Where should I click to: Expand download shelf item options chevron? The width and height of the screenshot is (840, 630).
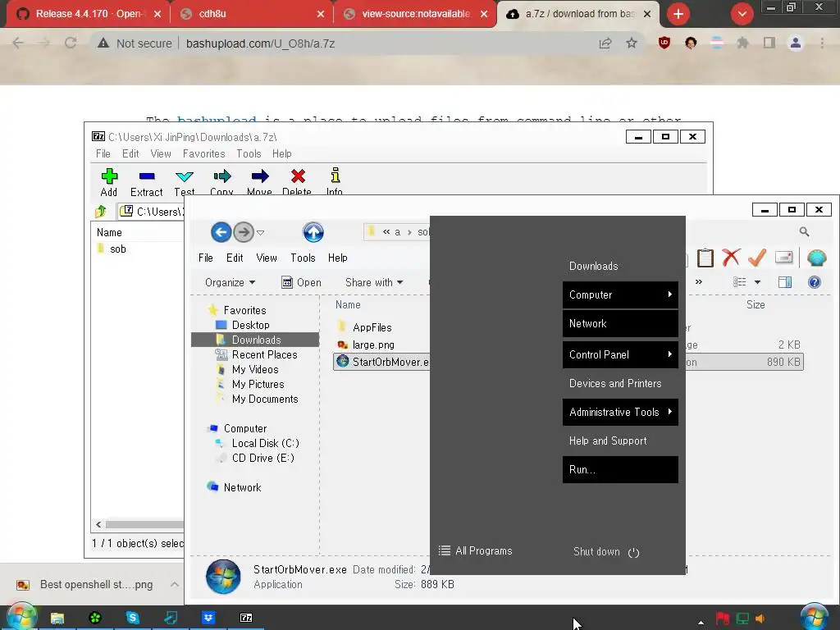tap(175, 584)
